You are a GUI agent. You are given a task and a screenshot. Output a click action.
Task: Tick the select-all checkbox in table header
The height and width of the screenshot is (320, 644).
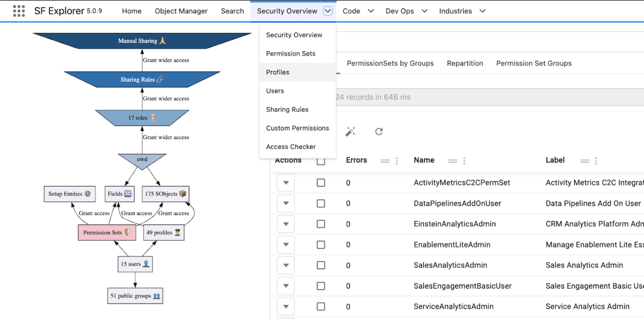point(321,161)
